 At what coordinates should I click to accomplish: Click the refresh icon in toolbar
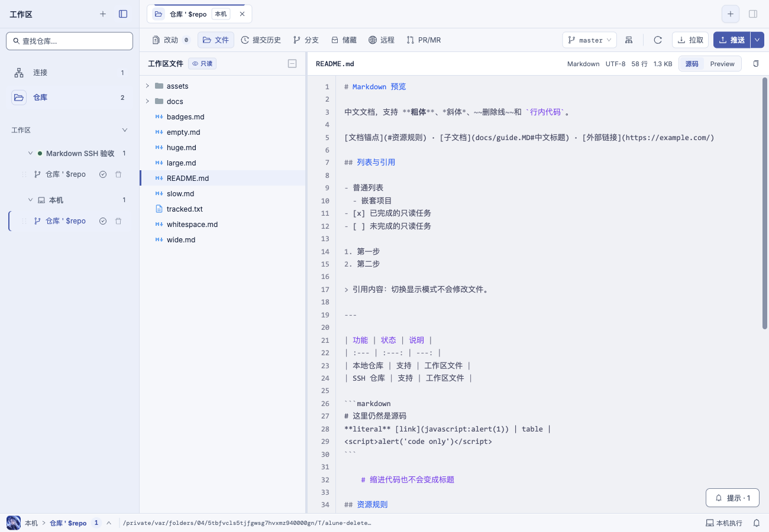pos(658,40)
